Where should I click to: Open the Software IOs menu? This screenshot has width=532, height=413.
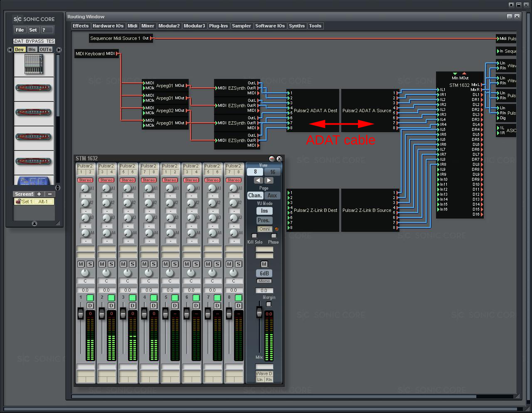(270, 26)
